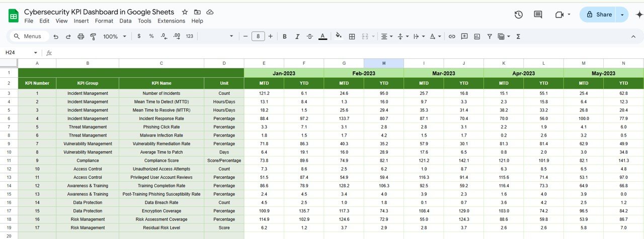Start a Meet call camera icon
This screenshot has height=239, width=644.
coord(559,15)
